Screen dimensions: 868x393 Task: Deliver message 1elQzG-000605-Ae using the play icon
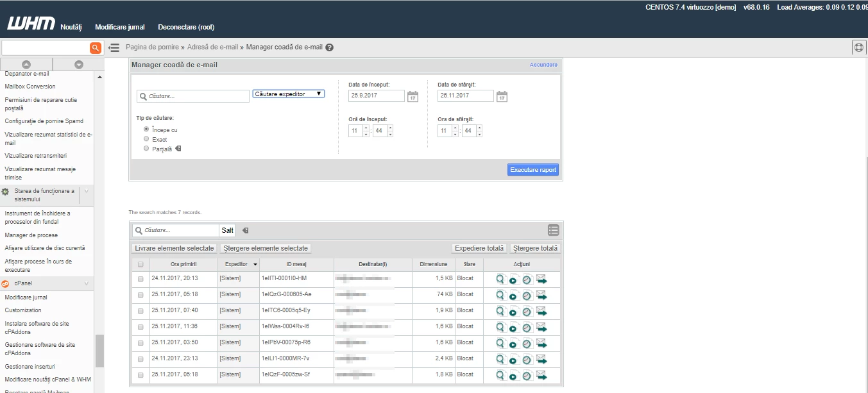[x=513, y=296]
